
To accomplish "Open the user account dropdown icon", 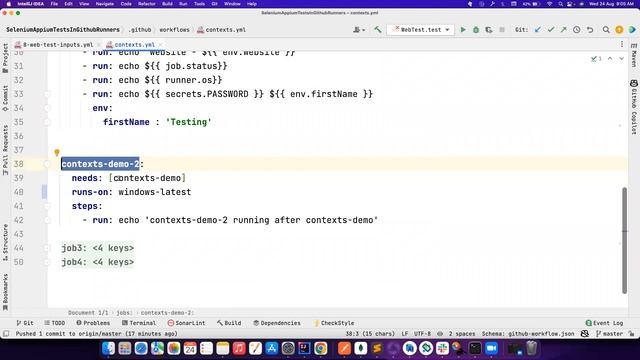I will pos(359,29).
